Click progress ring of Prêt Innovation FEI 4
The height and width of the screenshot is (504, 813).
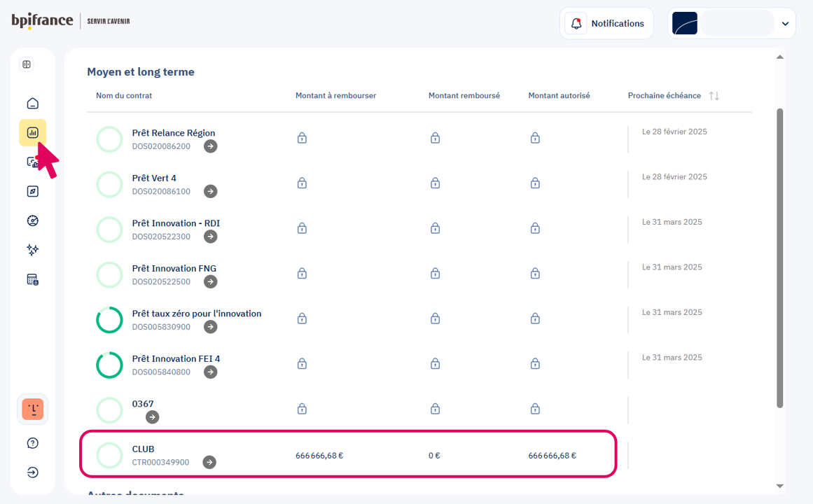(x=109, y=365)
